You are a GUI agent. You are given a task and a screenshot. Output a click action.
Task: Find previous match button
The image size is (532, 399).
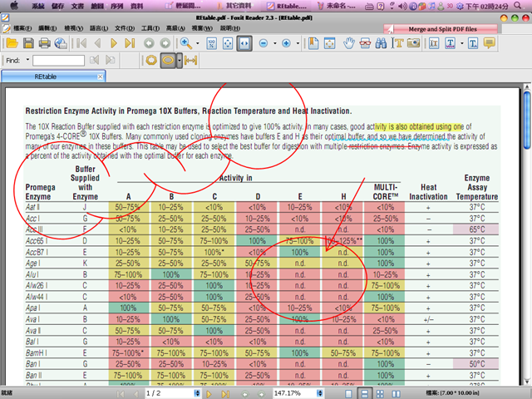coord(94,61)
